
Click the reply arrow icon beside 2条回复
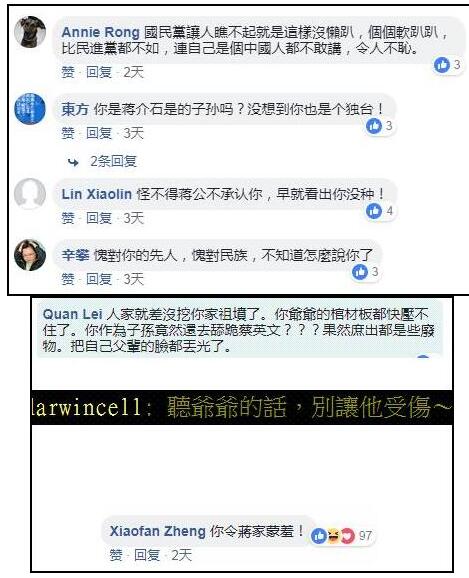click(x=73, y=162)
